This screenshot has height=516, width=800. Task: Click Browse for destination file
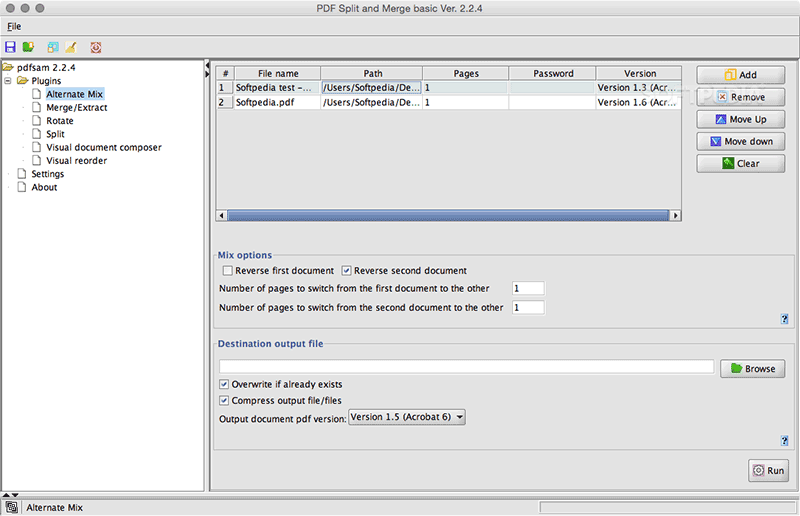tap(753, 368)
